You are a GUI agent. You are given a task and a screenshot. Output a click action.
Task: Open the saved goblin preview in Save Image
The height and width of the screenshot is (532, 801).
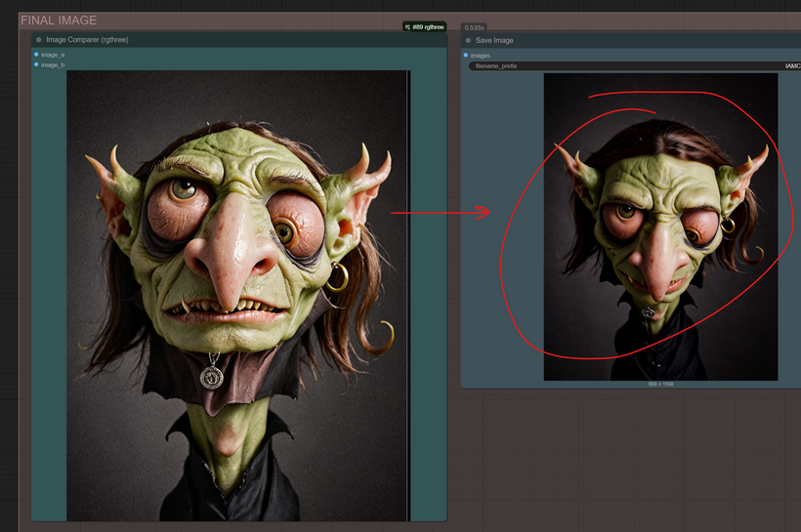pos(660,226)
